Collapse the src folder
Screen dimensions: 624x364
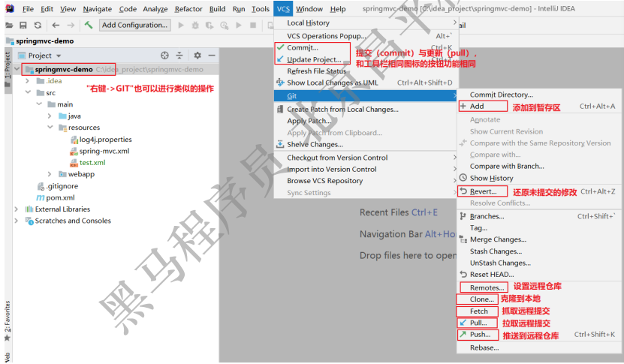28,92
